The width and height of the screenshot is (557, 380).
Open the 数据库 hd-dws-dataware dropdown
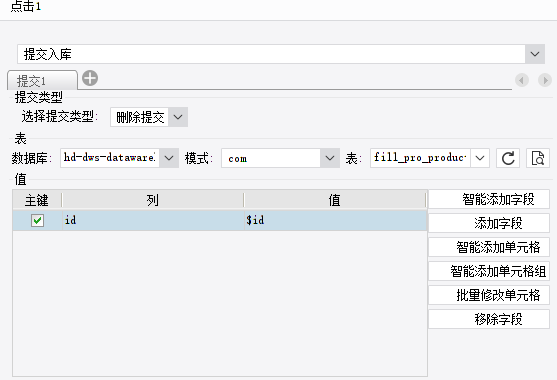tap(169, 158)
